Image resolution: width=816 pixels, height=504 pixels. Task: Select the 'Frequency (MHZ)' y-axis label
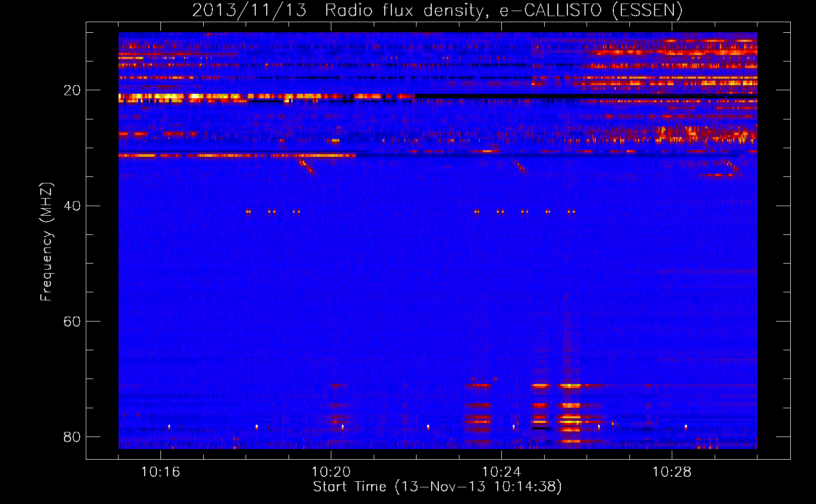coord(46,242)
